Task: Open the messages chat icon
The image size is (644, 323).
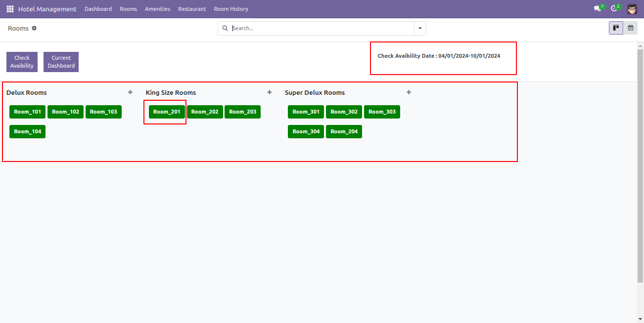Action: pyautogui.click(x=597, y=9)
